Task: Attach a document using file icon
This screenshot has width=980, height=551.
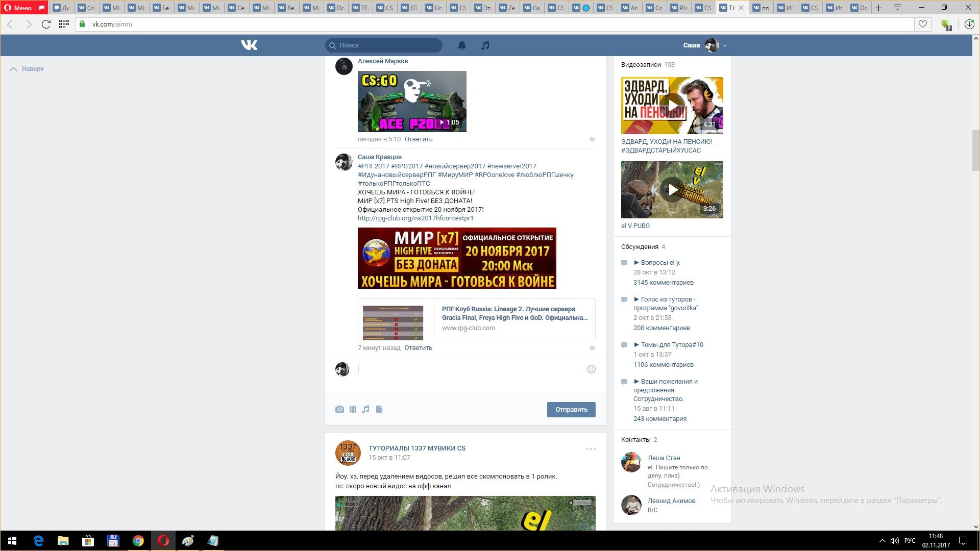Action: (x=379, y=409)
